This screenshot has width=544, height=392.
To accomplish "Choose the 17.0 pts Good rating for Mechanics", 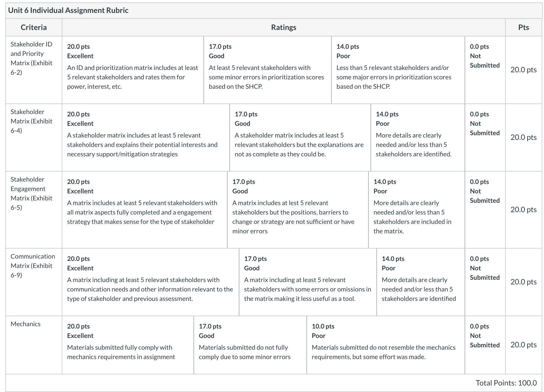I will click(250, 345).
